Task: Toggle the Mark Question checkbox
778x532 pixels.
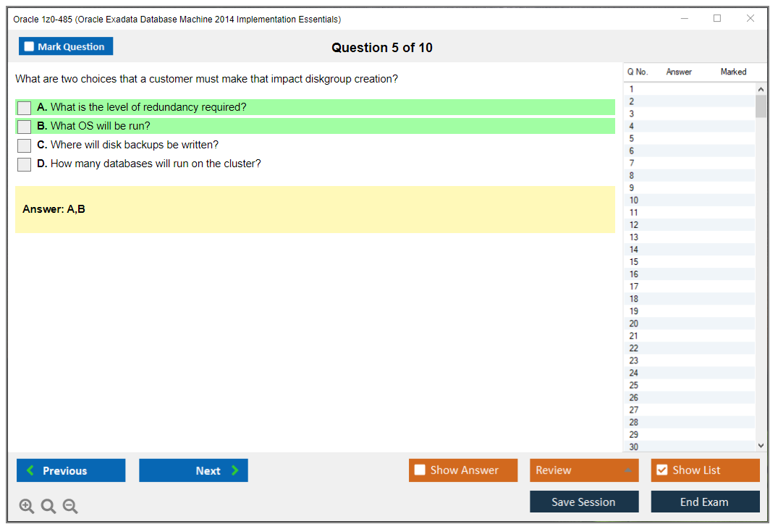Action: tap(29, 46)
